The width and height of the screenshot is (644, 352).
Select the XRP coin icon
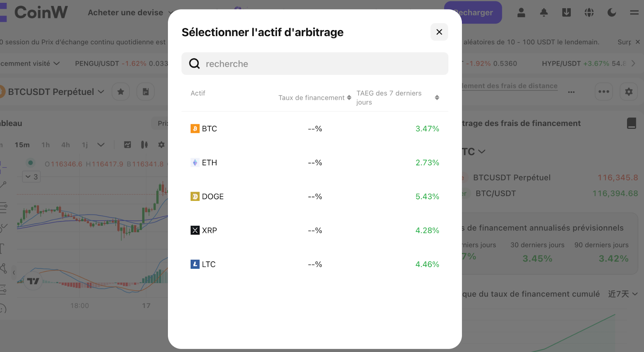coord(195,230)
